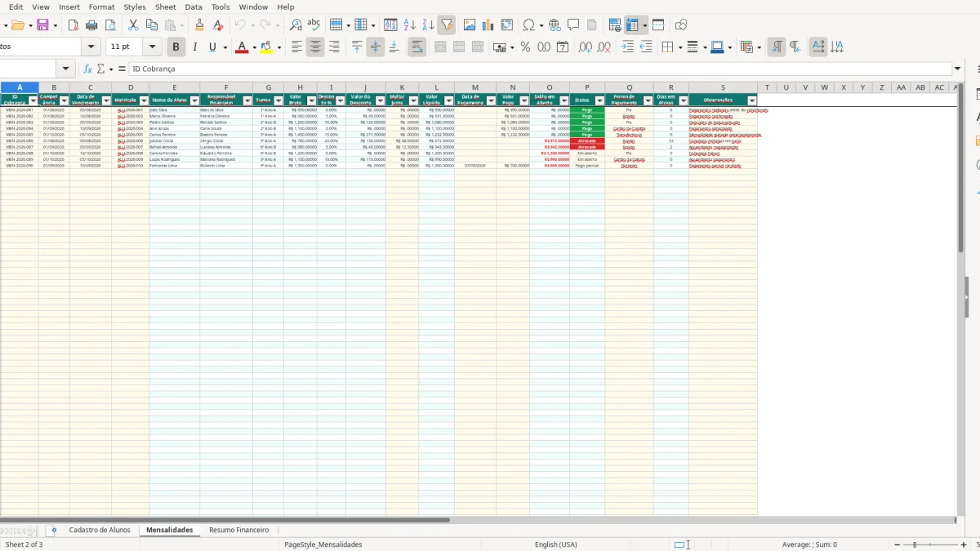980x551 pixels.
Task: Open font size dropdown showing 11 pt
Action: click(x=152, y=47)
